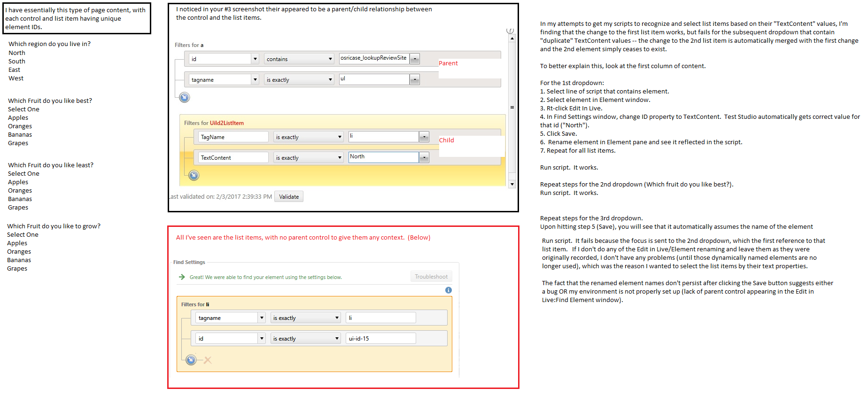
Task: Click the "Filters for Uild2ListItem" heading
Action: coord(214,123)
